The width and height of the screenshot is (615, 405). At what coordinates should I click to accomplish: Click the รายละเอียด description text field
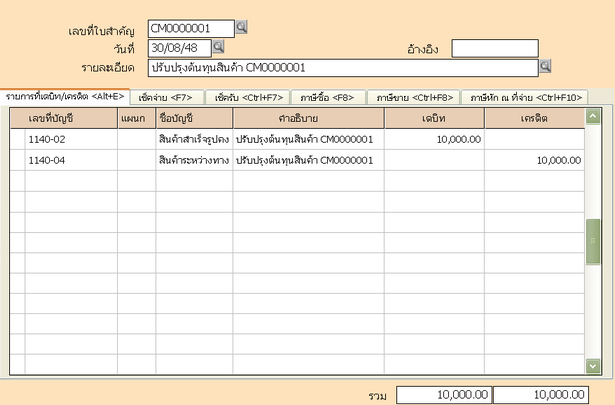point(342,67)
